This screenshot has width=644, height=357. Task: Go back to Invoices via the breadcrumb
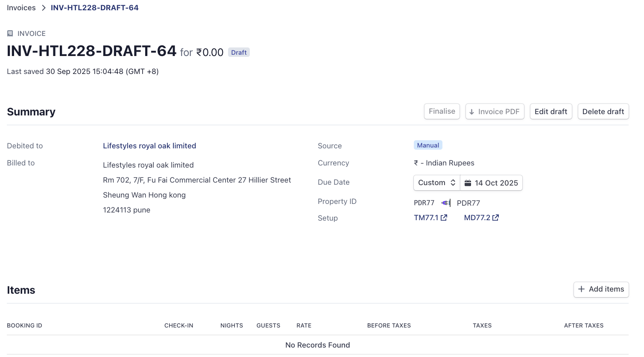pos(21,8)
